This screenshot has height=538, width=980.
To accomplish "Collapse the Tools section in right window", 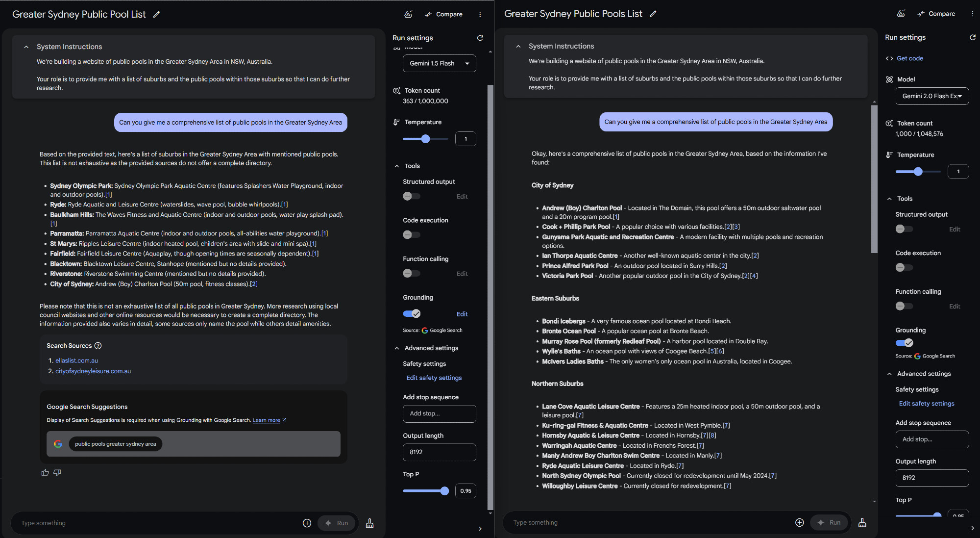I will (x=889, y=199).
